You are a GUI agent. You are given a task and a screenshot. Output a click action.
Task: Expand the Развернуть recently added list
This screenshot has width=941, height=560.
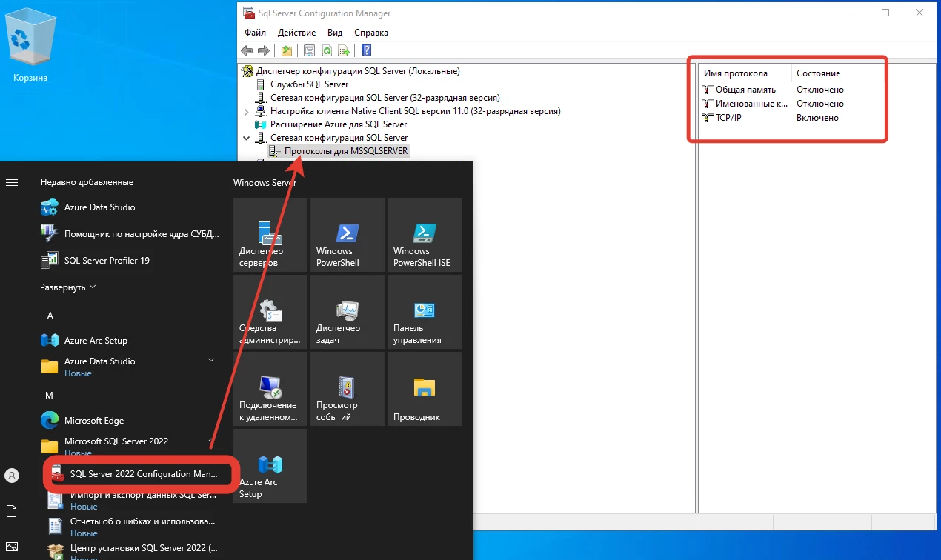[68, 287]
